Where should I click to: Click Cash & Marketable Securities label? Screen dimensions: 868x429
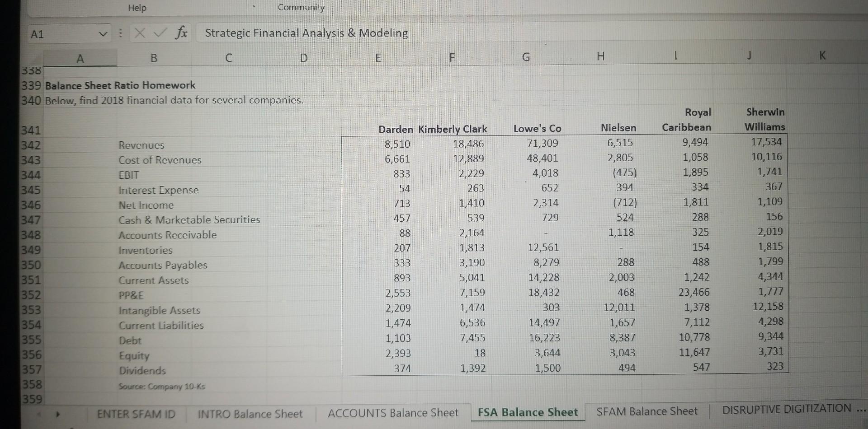click(189, 220)
